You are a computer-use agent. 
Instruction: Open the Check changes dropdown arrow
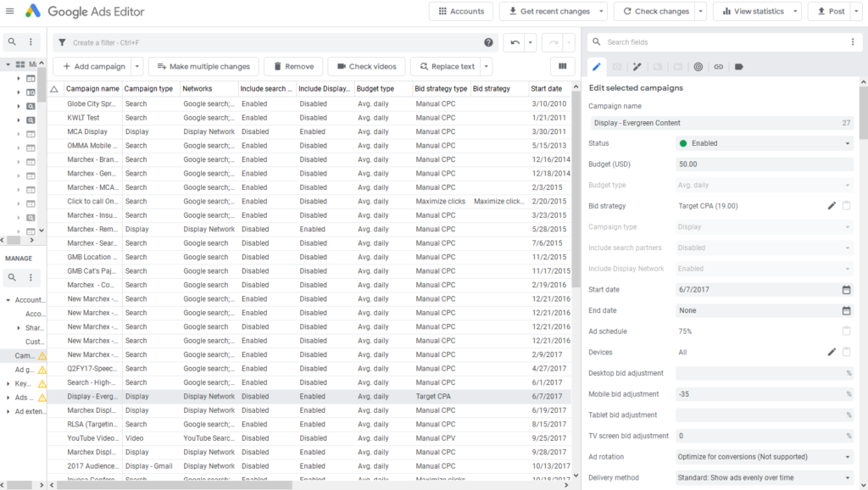pyautogui.click(x=701, y=11)
